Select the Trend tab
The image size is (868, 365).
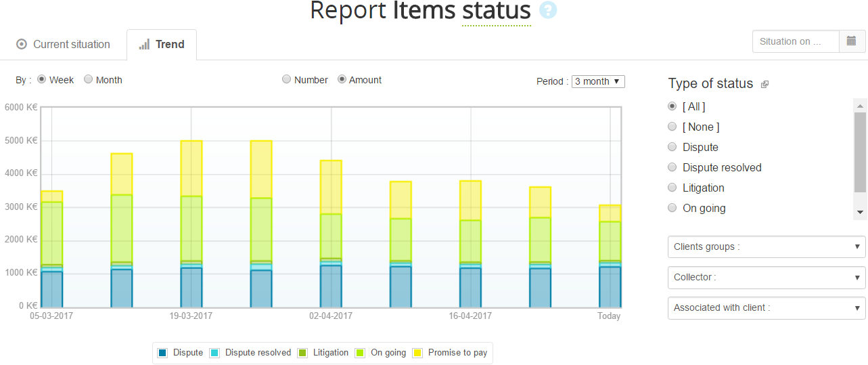click(162, 45)
